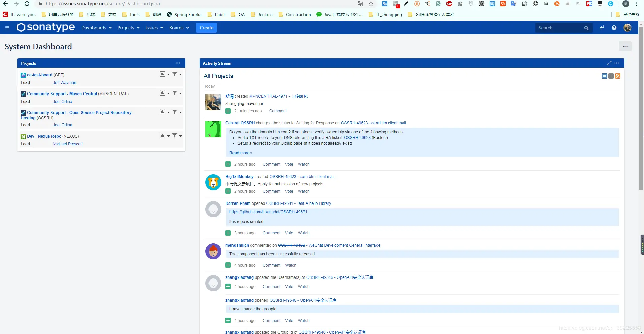Open the help question mark menu
The width and height of the screenshot is (644, 334).
coord(614,28)
